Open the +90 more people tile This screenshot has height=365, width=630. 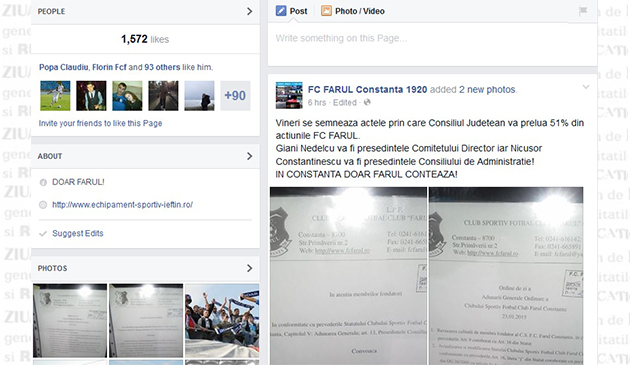click(235, 96)
